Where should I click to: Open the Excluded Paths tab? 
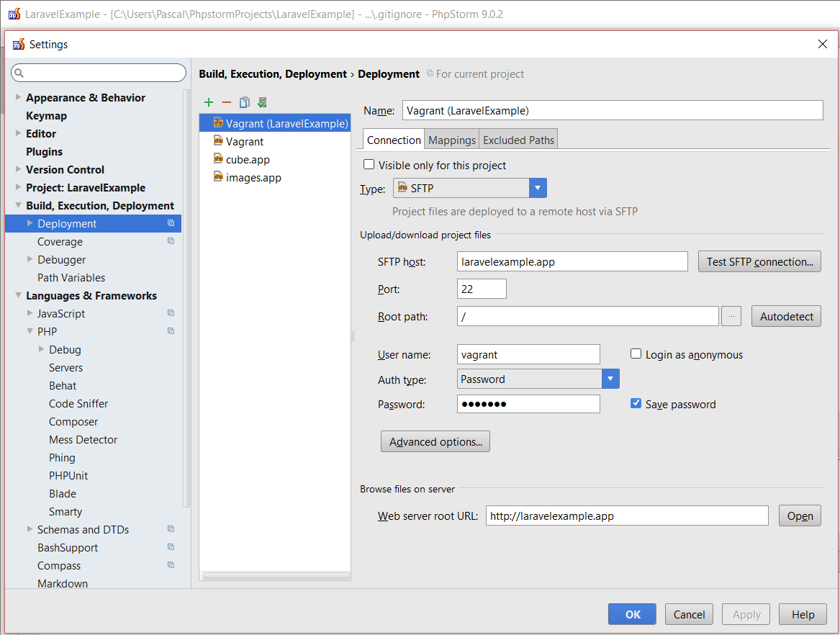pyautogui.click(x=518, y=140)
